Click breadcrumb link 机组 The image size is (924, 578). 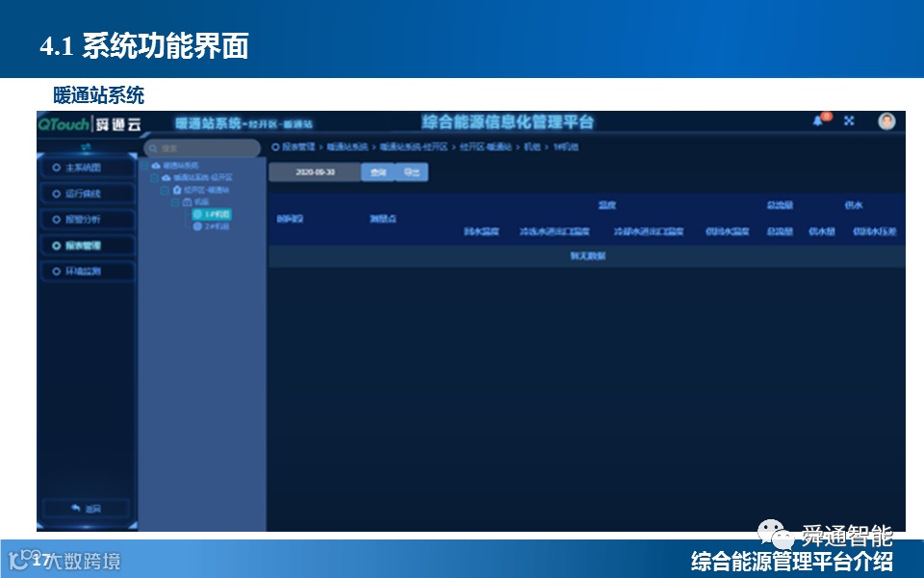click(x=532, y=146)
